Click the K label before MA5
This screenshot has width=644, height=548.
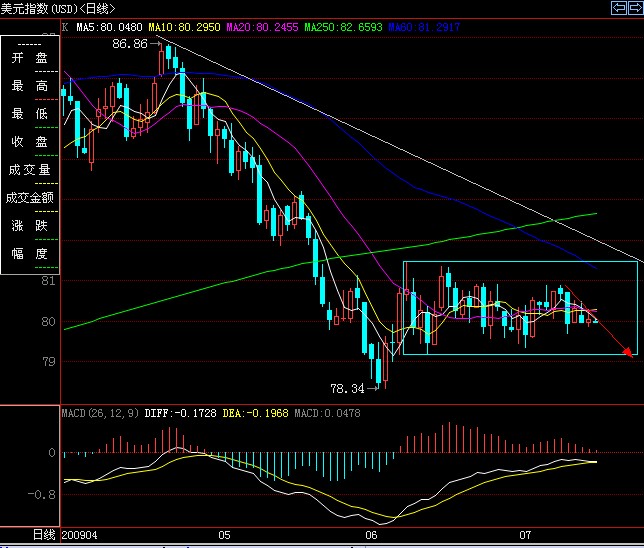pyautogui.click(x=65, y=28)
